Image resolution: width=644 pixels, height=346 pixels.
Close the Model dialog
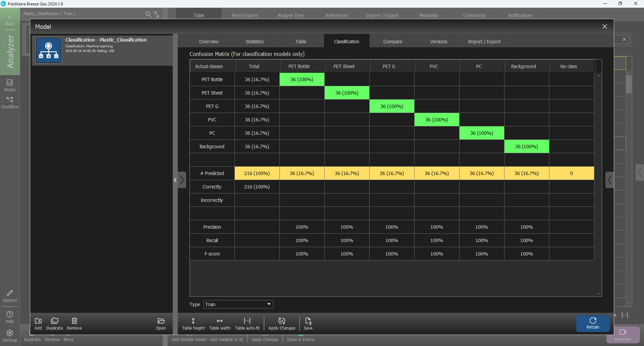pos(604,26)
